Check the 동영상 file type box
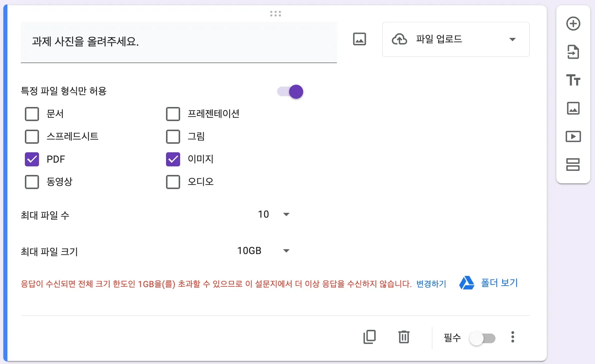Viewport: 595px width, 364px height. [x=32, y=182]
